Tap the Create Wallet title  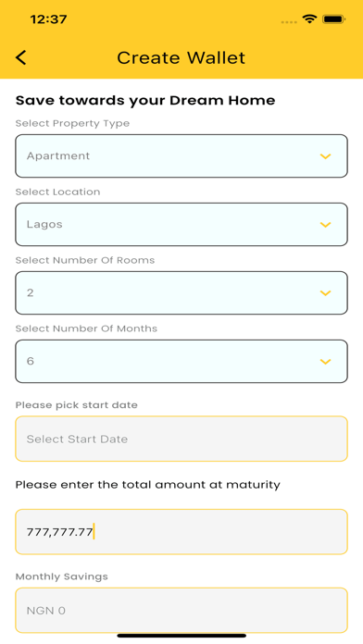point(181,57)
